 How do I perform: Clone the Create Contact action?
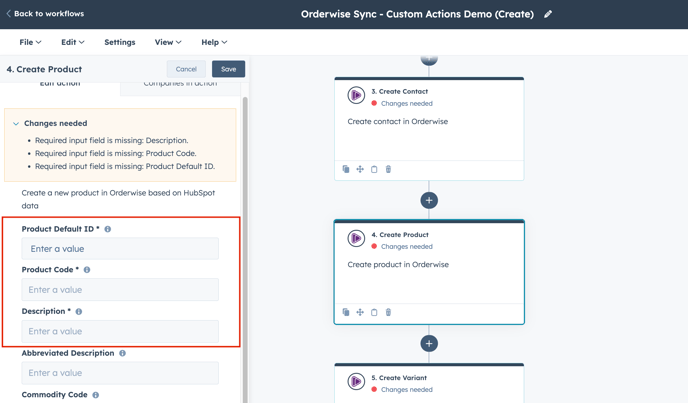click(x=346, y=169)
